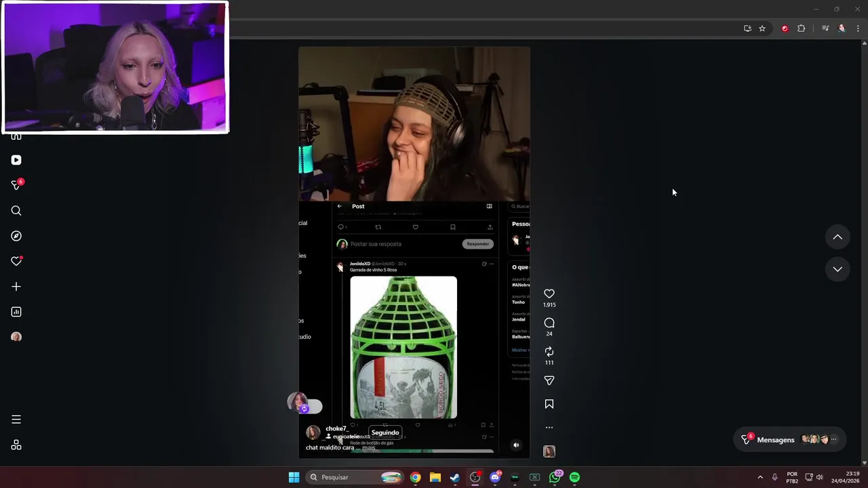Screen dimensions: 868x488
Task: Open Discord from the taskbar
Action: [495, 477]
